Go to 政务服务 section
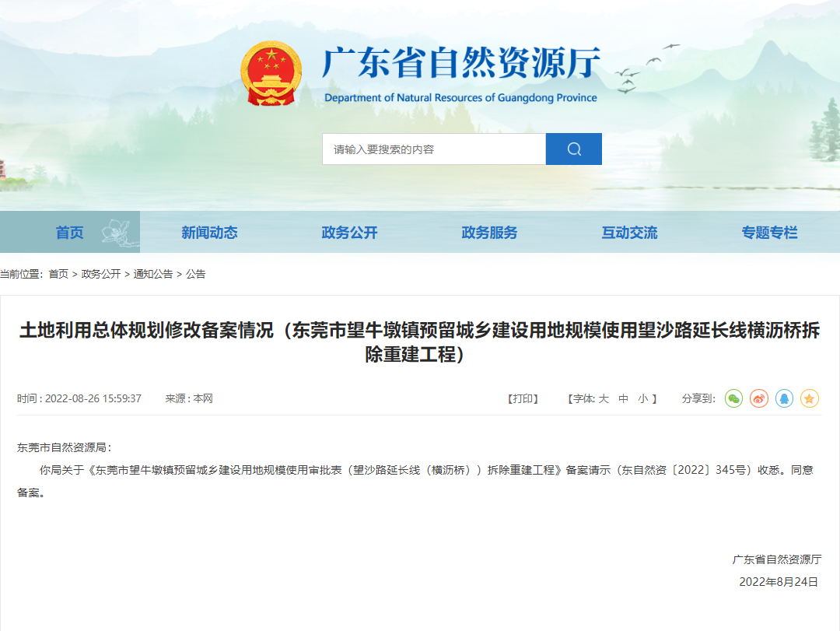This screenshot has height=631, width=840. (x=489, y=233)
